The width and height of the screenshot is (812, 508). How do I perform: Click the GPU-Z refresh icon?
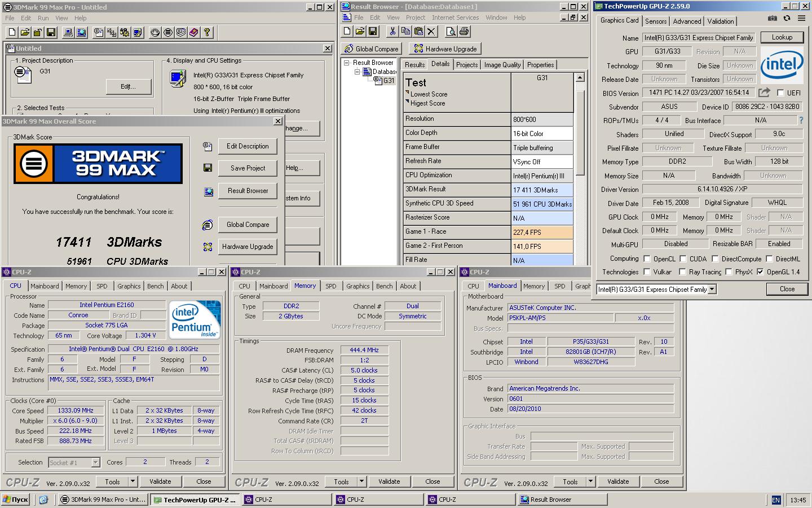[x=787, y=19]
